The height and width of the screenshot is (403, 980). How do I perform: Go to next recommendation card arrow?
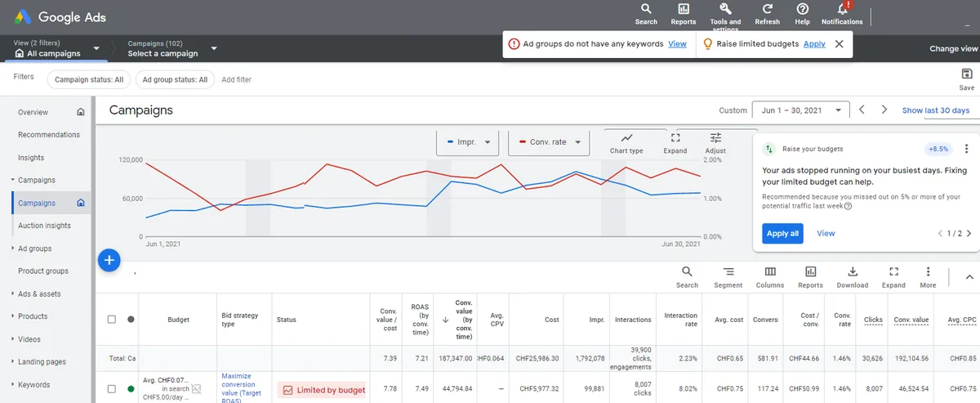click(969, 233)
